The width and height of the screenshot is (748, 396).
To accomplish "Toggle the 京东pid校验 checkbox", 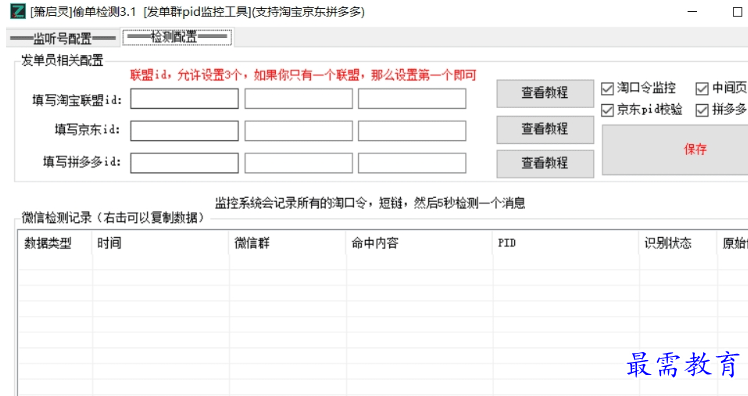I will click(x=607, y=110).
